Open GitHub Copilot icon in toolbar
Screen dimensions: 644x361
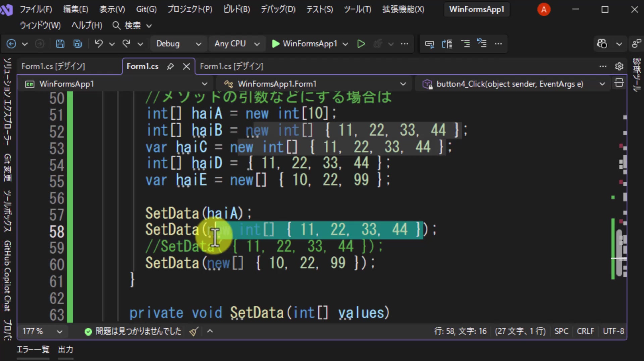[602, 44]
